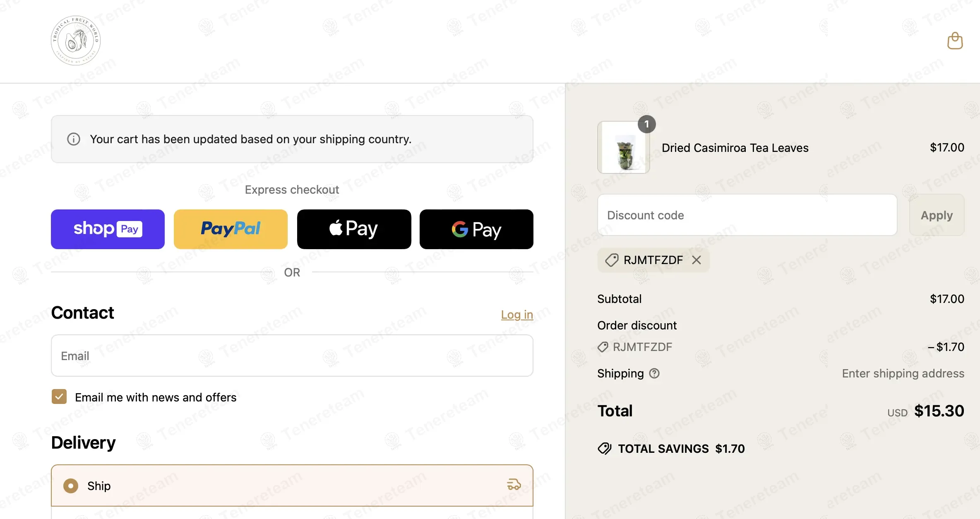
Task: Uncheck Email me with news and offers
Action: coord(59,396)
